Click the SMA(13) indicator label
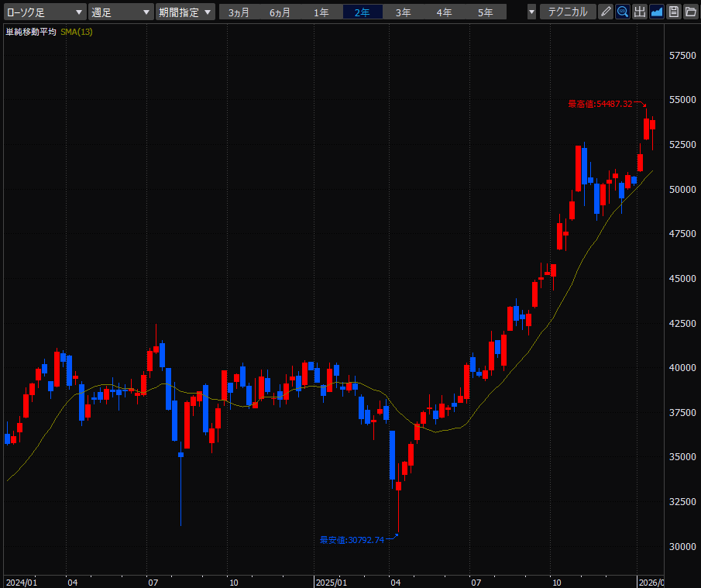The width and height of the screenshot is (701, 588). coord(77,33)
